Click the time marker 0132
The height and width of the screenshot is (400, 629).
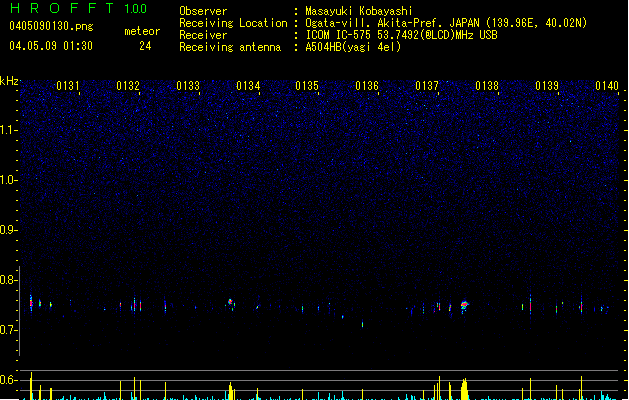coord(128,86)
